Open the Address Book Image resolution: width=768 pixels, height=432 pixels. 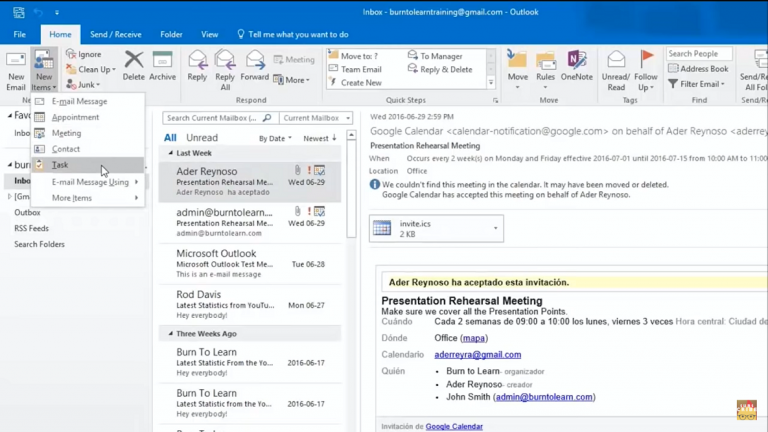[698, 69]
